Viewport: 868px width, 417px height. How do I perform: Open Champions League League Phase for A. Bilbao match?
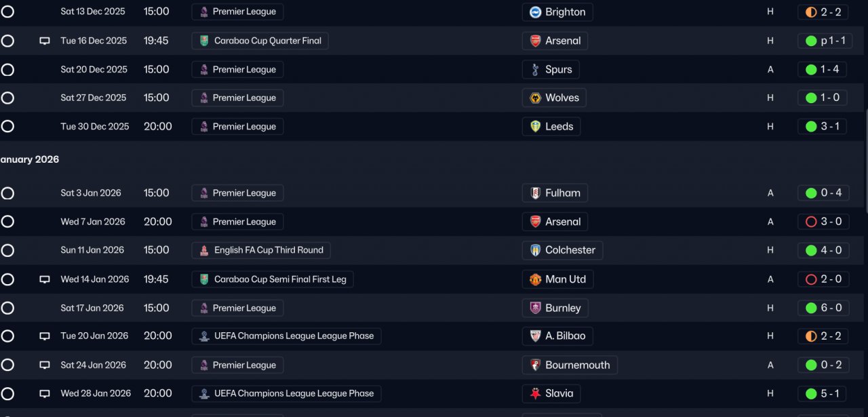coord(293,336)
